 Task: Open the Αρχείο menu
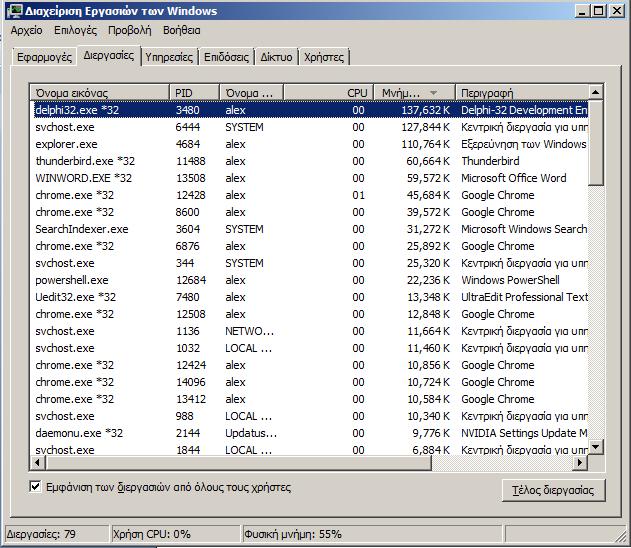click(x=27, y=31)
